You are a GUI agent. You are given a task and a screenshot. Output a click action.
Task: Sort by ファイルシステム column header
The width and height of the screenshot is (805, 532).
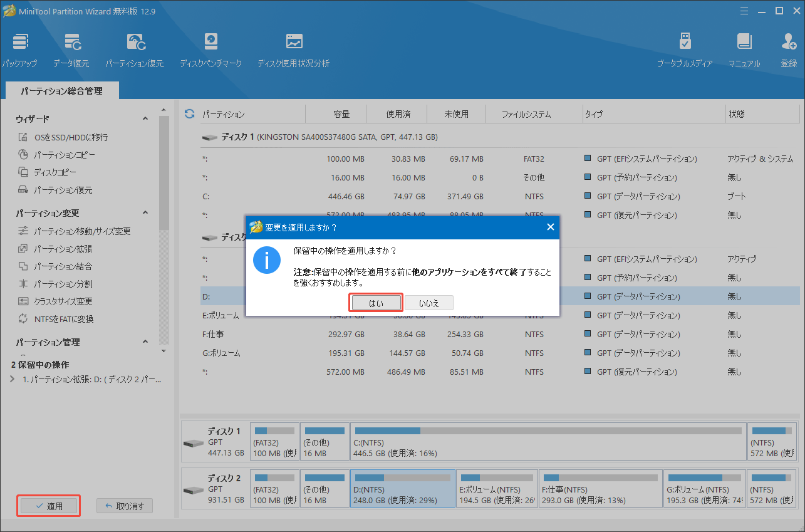[534, 114]
